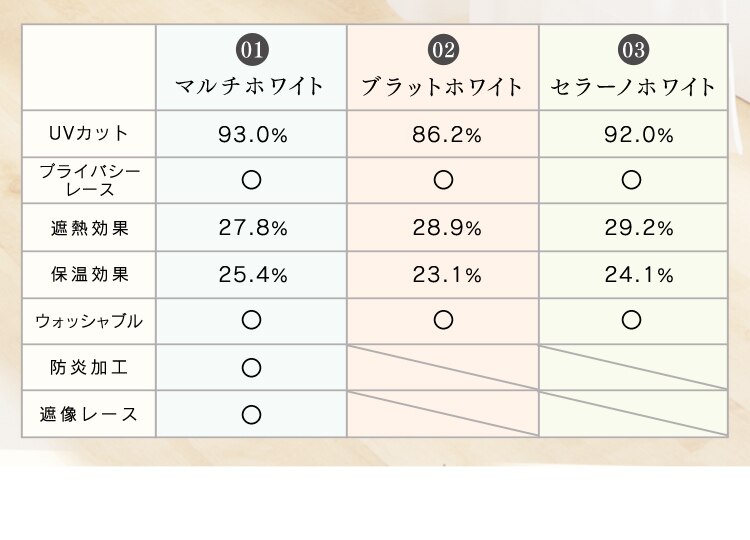Select the セラーノホワイト column heading
The width and height of the screenshot is (750, 540).
[633, 87]
